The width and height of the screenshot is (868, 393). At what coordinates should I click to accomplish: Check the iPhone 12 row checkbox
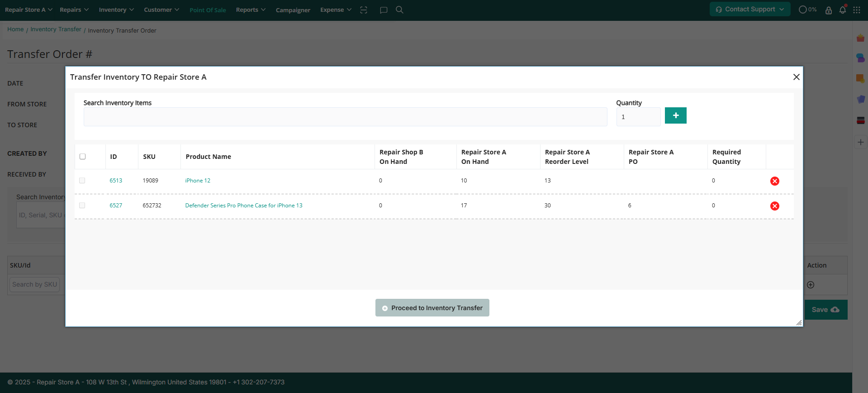pyautogui.click(x=82, y=181)
